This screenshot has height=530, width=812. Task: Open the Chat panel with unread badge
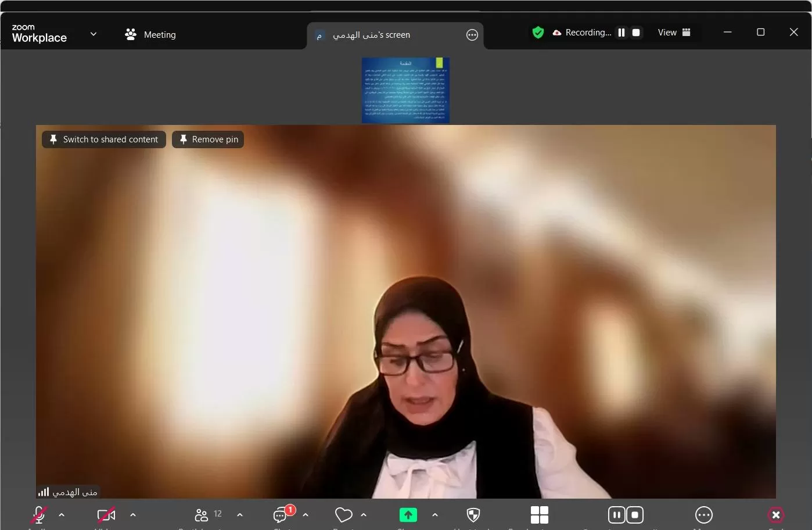pyautogui.click(x=281, y=515)
